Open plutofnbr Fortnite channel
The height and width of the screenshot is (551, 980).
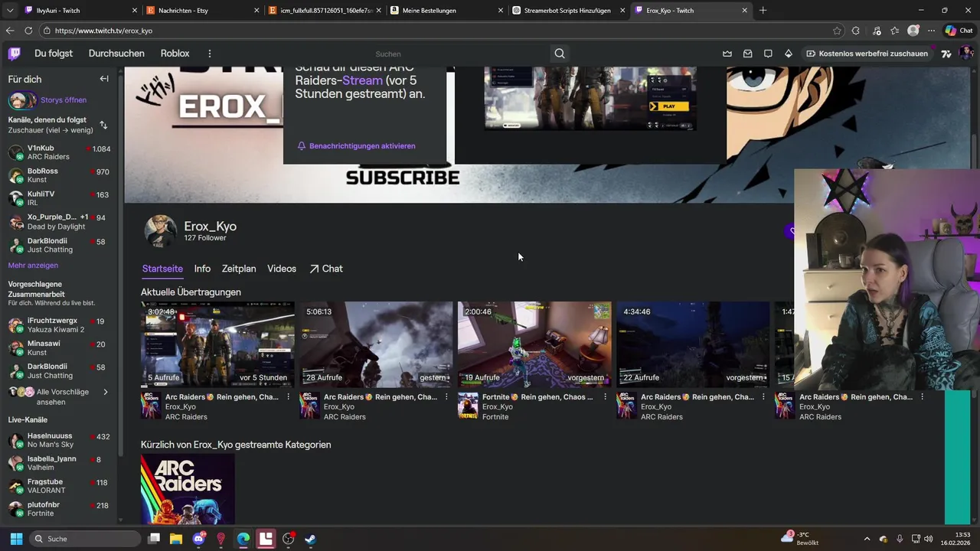point(59,509)
